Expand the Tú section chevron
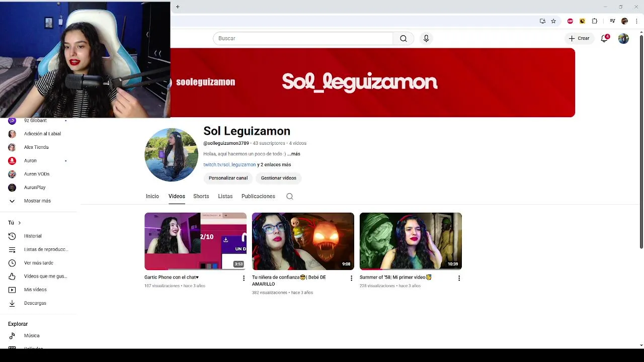Screen dimensions: 644x362 (19, 223)
